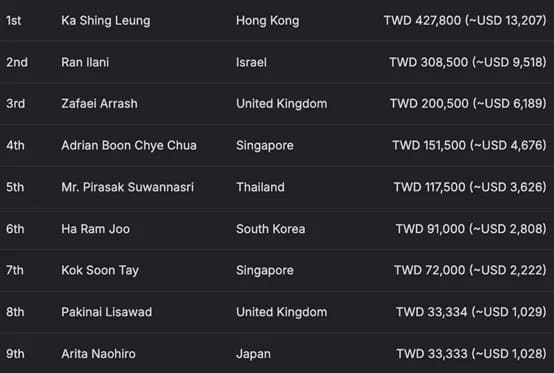Select Arita Naohiro's name
The image size is (554, 373).
98,354
